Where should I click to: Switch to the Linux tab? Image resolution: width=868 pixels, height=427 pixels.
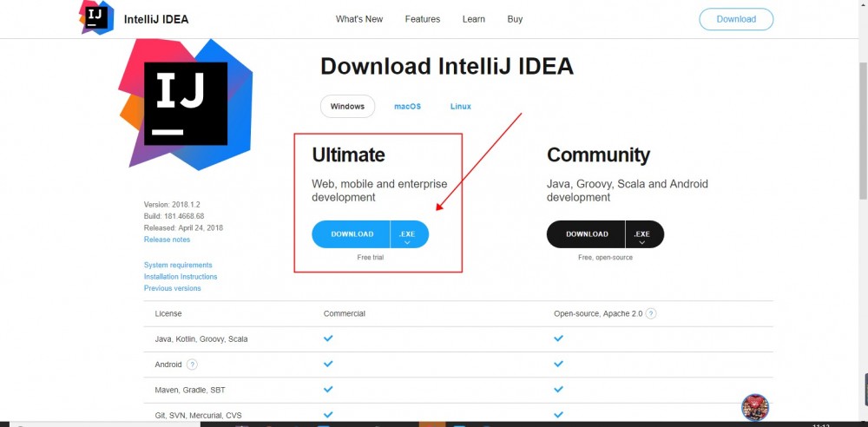[x=461, y=107]
